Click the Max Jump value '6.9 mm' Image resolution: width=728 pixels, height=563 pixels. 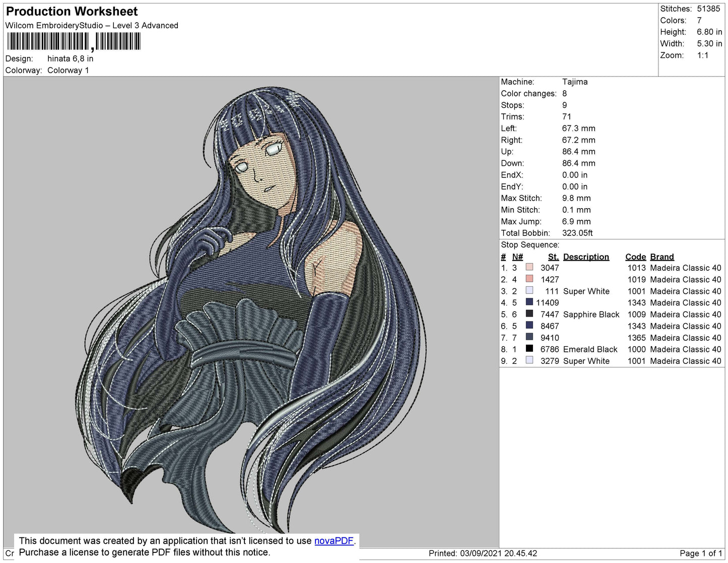click(x=576, y=221)
